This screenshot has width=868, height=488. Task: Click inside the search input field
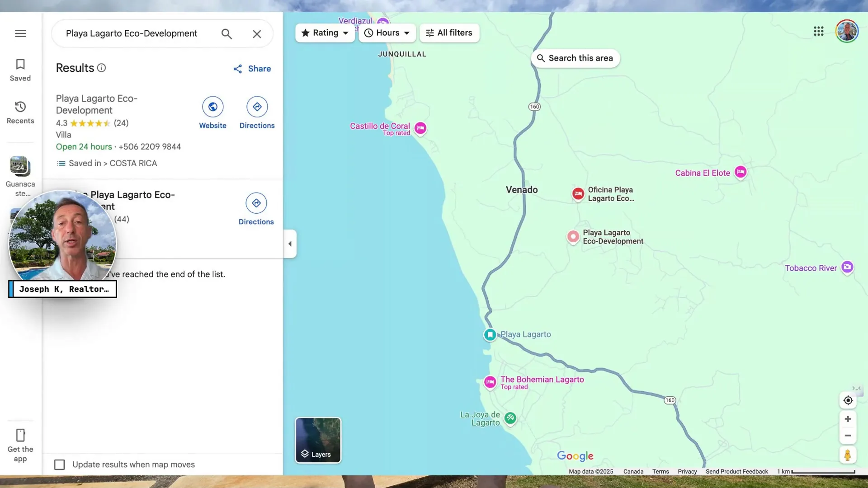132,34
